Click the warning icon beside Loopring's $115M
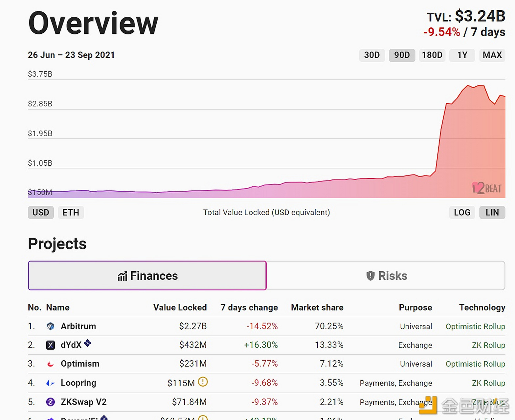Image resolution: width=515 pixels, height=420 pixels. click(203, 382)
